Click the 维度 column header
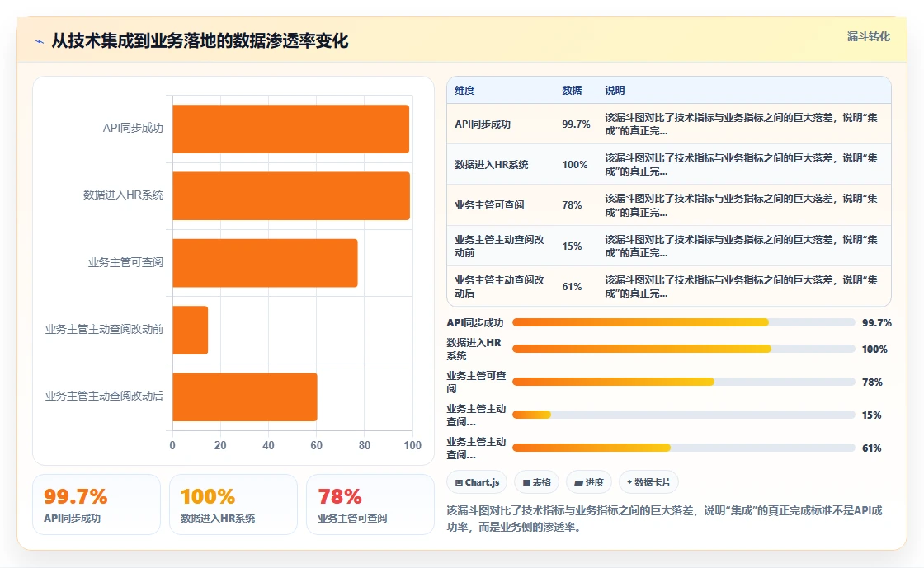Viewport: 924px width, 568px height. pyautogui.click(x=464, y=91)
